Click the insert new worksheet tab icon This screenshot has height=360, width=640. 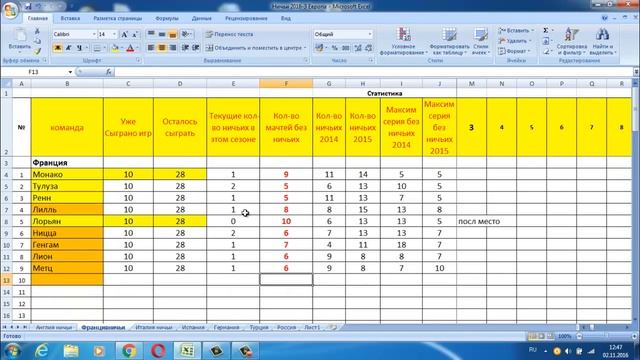coord(333,327)
